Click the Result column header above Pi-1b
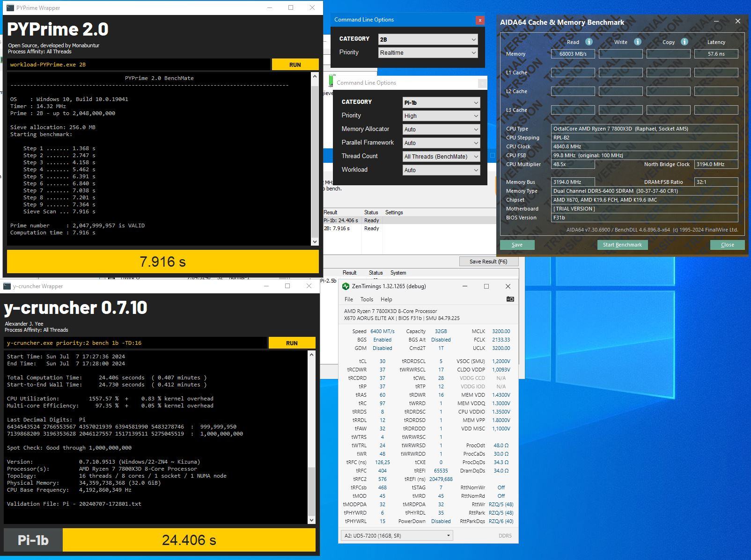 tap(331, 212)
